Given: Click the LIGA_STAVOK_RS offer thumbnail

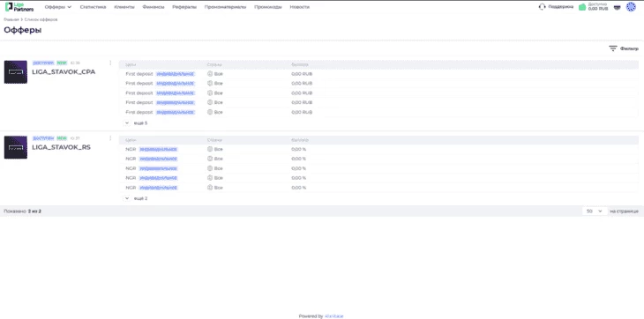Looking at the screenshot, I should click(16, 148).
